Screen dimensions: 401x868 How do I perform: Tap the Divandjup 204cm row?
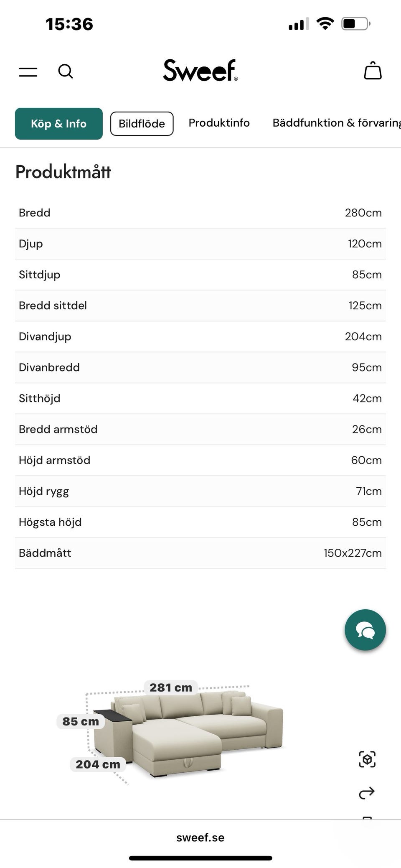tap(200, 336)
